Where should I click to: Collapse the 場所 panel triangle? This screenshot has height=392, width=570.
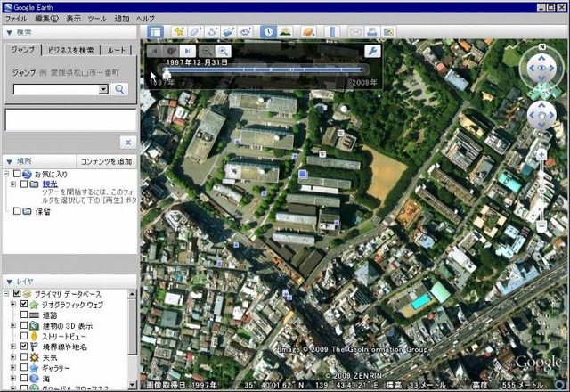tap(10, 162)
